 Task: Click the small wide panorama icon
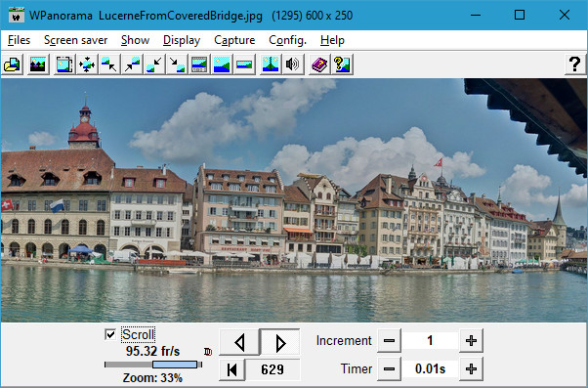coord(244,65)
